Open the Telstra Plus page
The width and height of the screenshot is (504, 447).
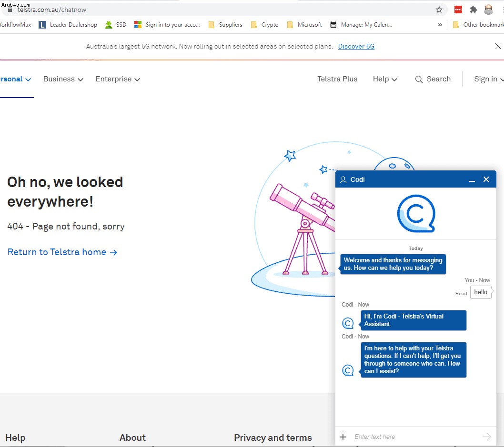337,79
